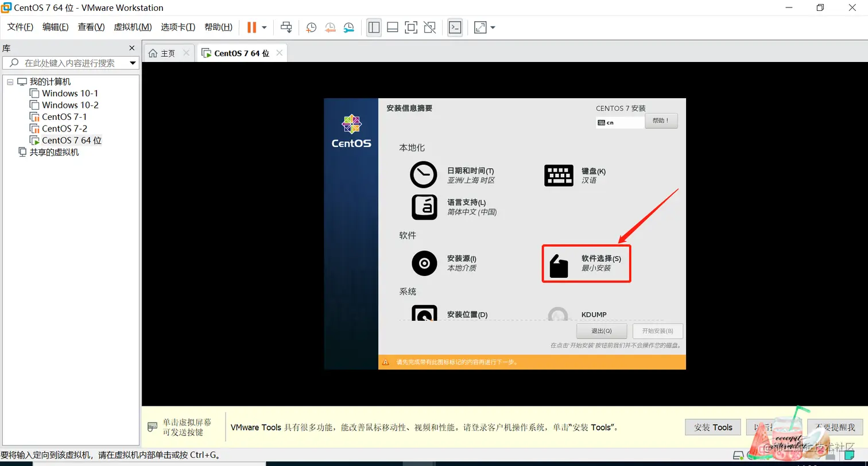Close the 主页 tab
Screen dimensions: 868x466
[186, 53]
